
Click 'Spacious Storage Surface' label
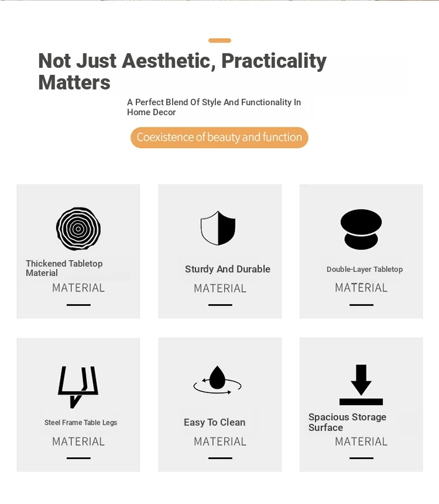pyautogui.click(x=347, y=422)
